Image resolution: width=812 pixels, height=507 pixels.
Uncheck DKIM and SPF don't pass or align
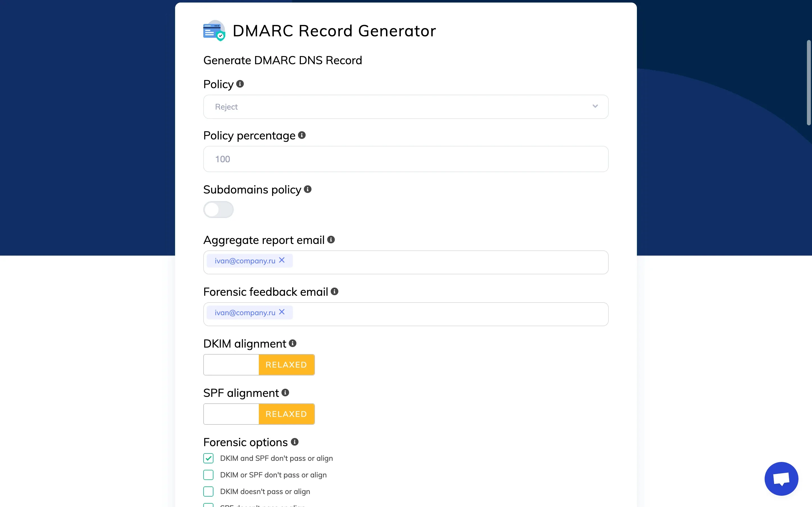pyautogui.click(x=208, y=458)
